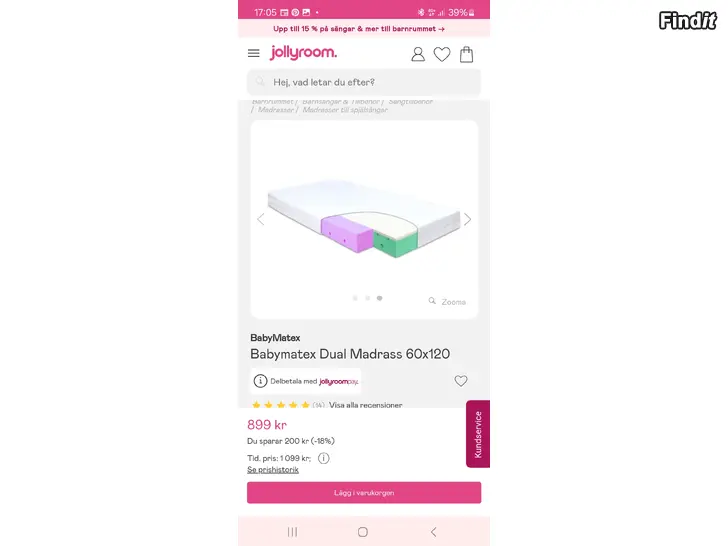Open the Se prishistorik link
728x546 pixels.
coord(273,470)
